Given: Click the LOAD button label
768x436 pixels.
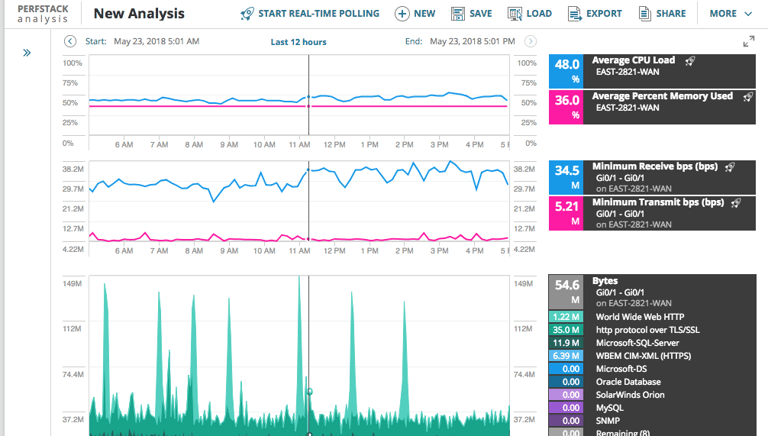Looking at the screenshot, I should [x=539, y=14].
